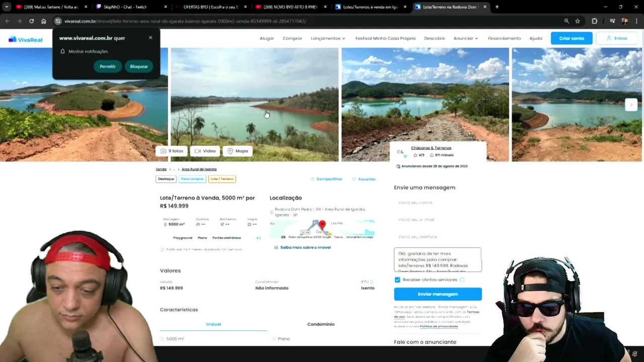
Task: Focus the Insira seu nome field
Action: (438, 203)
